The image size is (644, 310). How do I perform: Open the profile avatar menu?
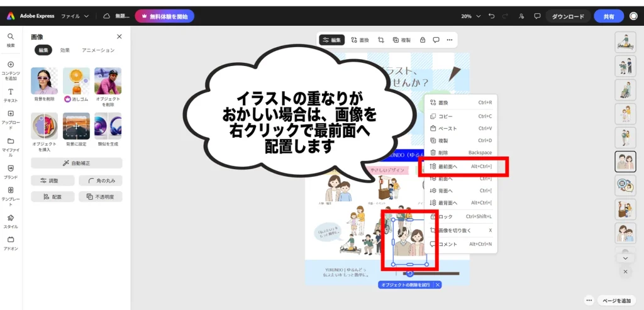(x=633, y=16)
